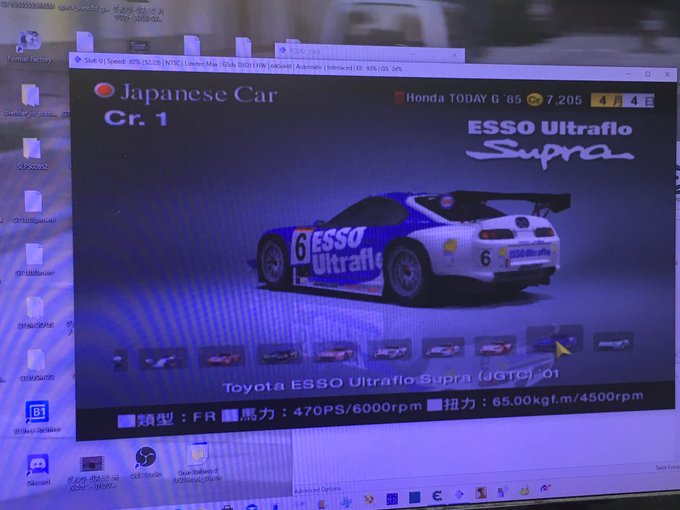Click the PCSX2 diamond icon in game window title
The image size is (680, 510).
[x=77, y=60]
